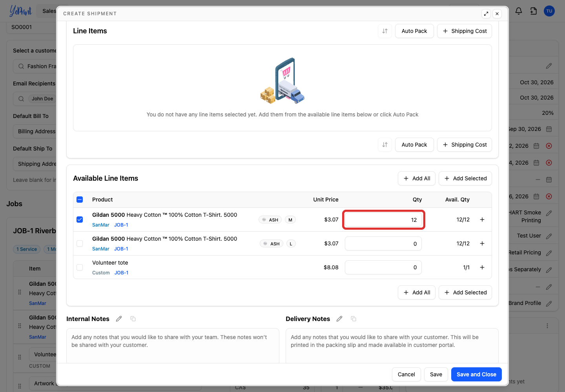
Task: Copy Delivery Notes using the copy icon
Action: (x=354, y=319)
